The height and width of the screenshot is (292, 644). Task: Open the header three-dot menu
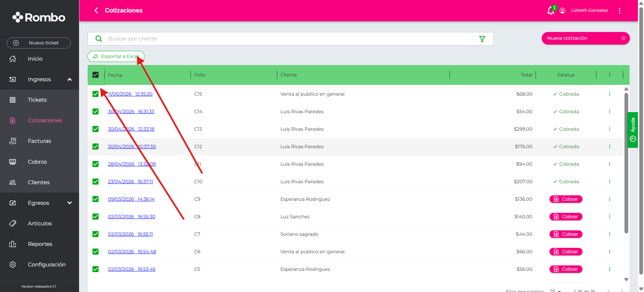tap(619, 10)
